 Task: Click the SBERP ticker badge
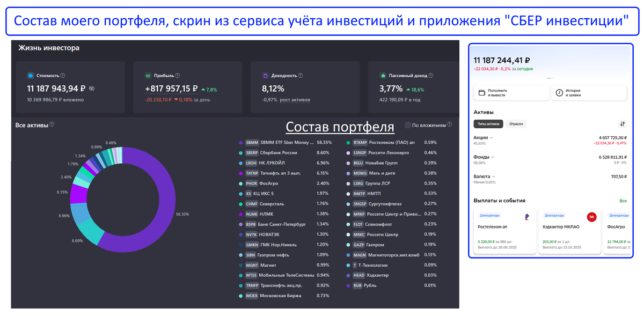(252, 153)
